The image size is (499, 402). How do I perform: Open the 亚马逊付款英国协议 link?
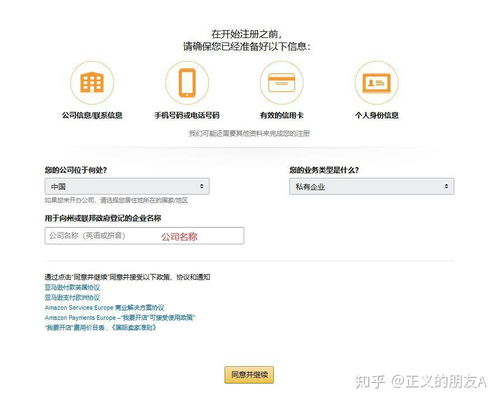72,287
